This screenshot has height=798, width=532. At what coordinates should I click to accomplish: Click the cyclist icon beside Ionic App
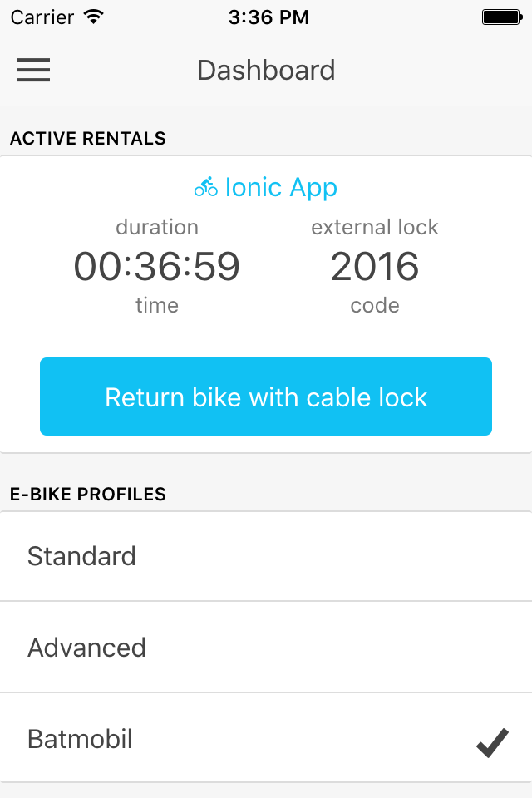point(205,187)
